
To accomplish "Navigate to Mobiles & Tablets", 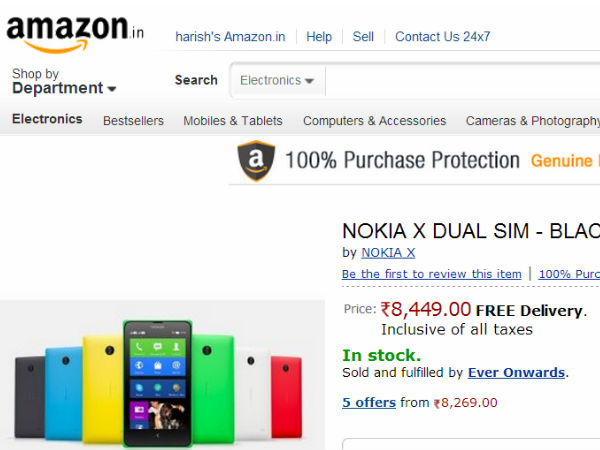I will coord(233,121).
